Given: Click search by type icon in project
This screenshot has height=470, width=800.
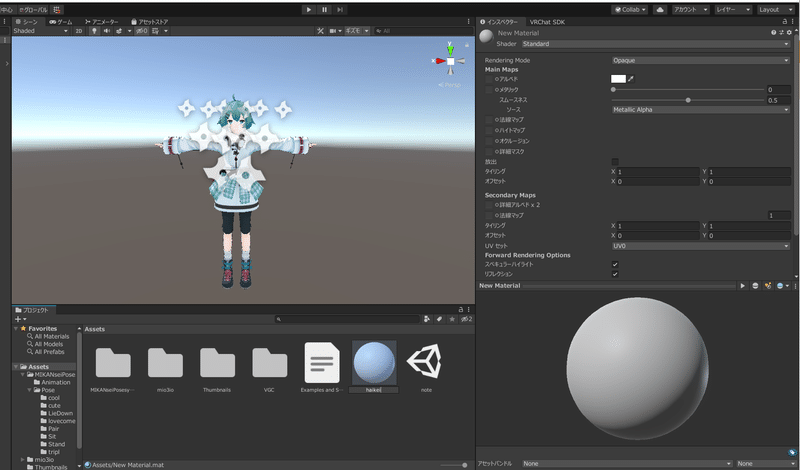Looking at the screenshot, I should tap(427, 319).
